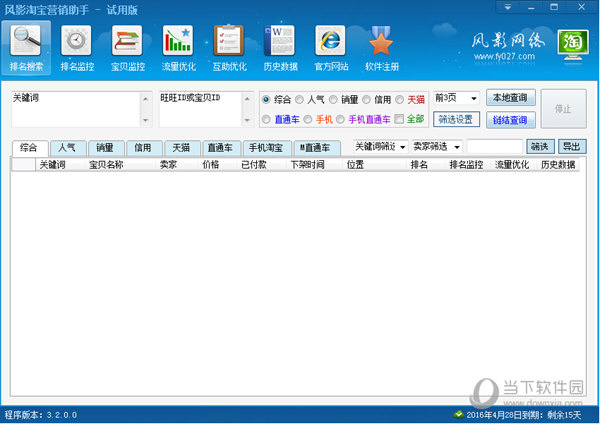
Task: Click the 导出 export button
Action: 572,147
